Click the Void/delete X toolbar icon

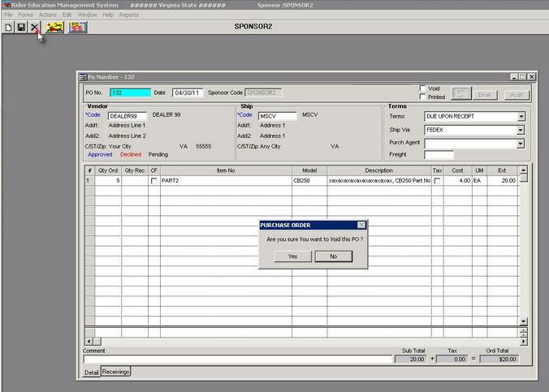(x=34, y=27)
